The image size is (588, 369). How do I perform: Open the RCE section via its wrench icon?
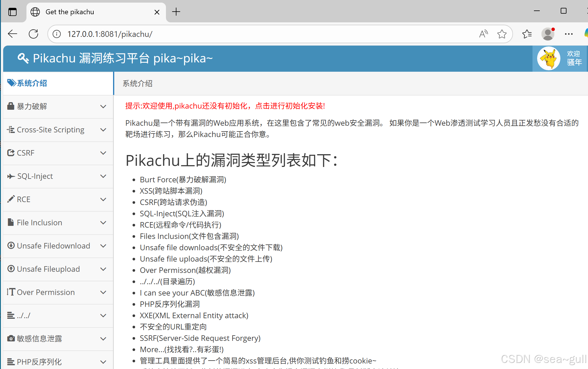[11, 199]
